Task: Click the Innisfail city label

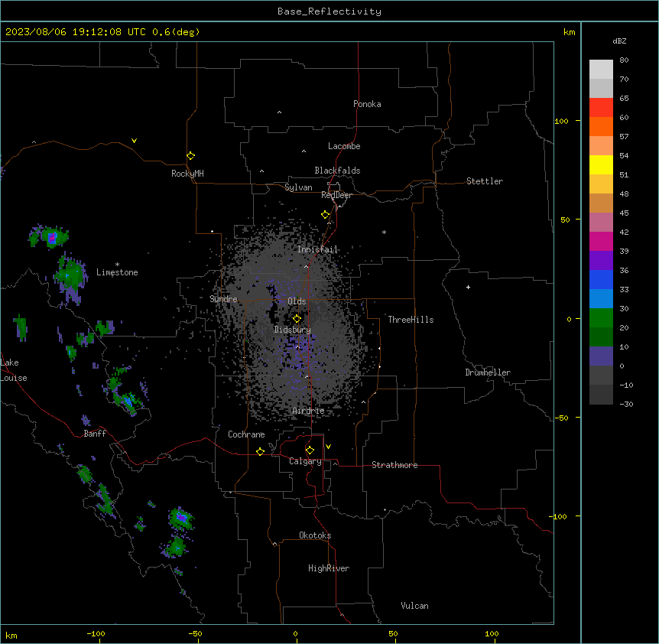Action: [317, 249]
